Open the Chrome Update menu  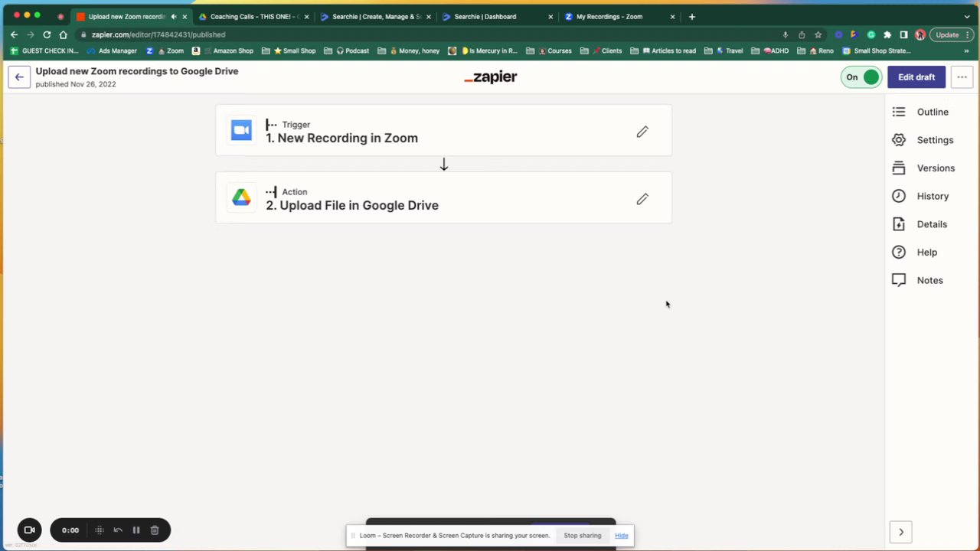pos(952,34)
